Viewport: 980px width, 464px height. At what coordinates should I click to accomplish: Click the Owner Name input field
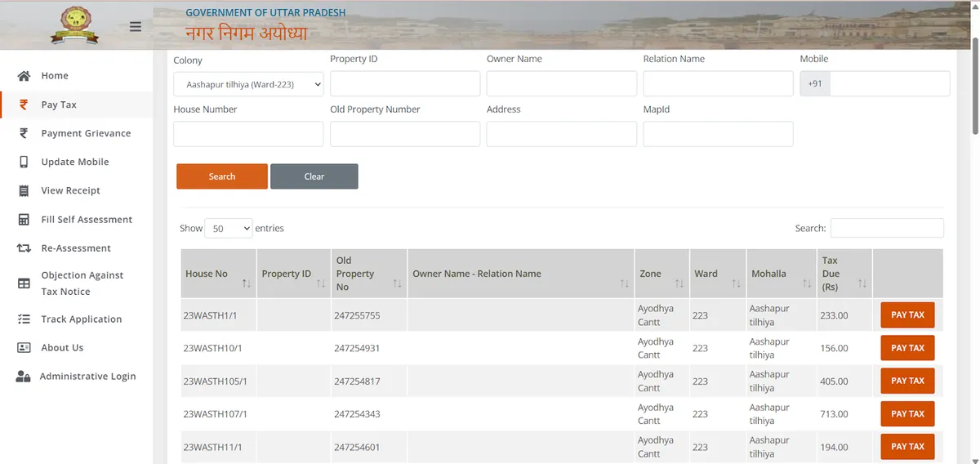click(561, 84)
